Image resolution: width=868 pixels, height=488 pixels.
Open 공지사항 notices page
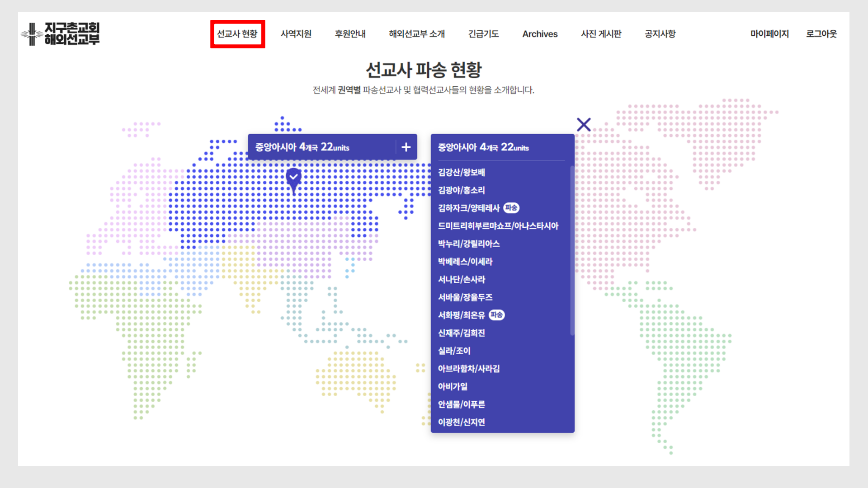[660, 34]
